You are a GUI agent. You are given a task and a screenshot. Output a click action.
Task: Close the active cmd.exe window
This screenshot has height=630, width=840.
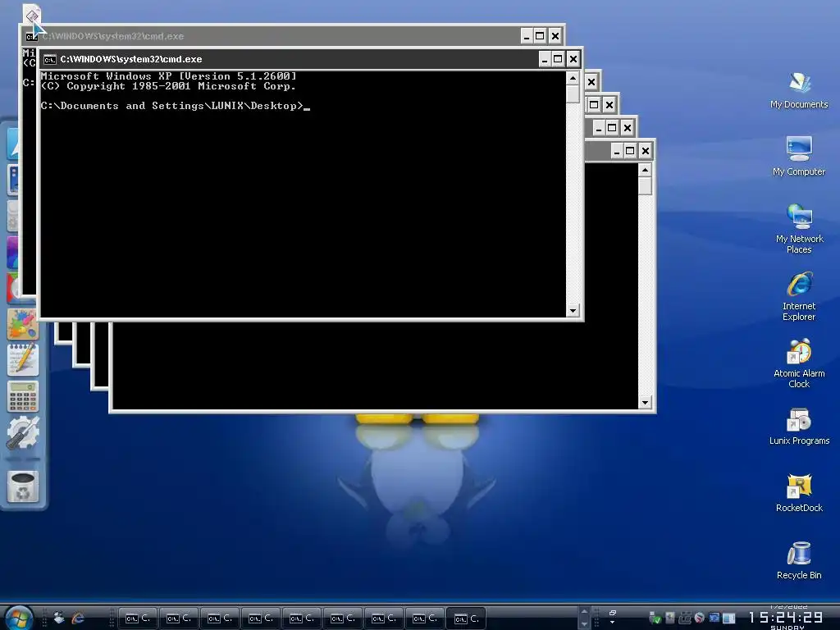tap(573, 59)
